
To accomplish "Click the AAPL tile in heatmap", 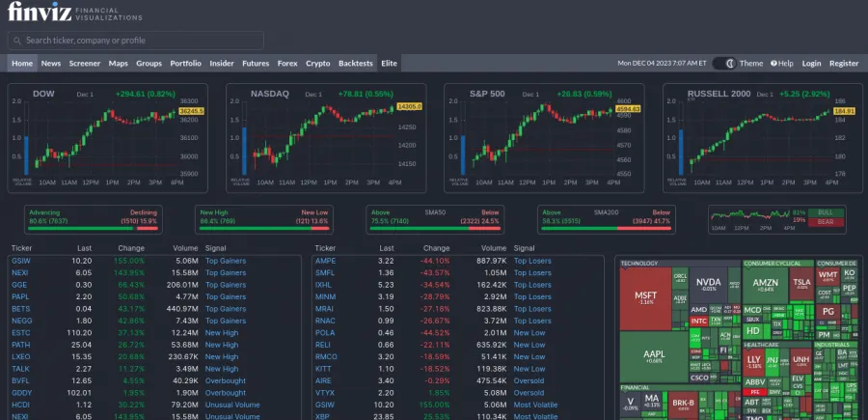I will coord(654,357).
